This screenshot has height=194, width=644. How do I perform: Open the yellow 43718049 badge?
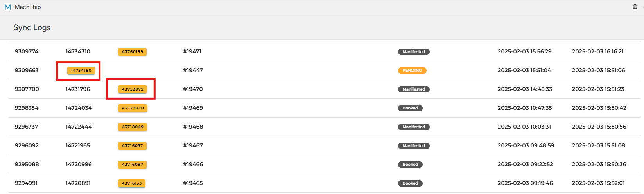[133, 127]
